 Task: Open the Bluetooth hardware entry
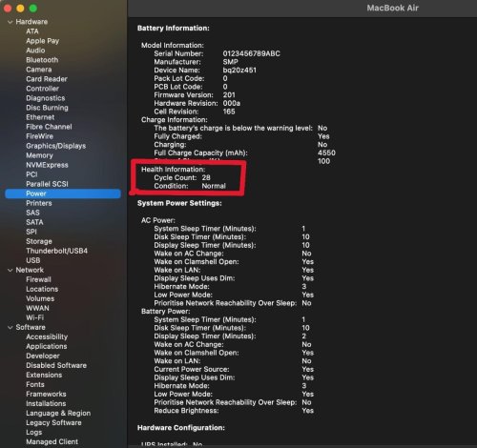point(42,60)
